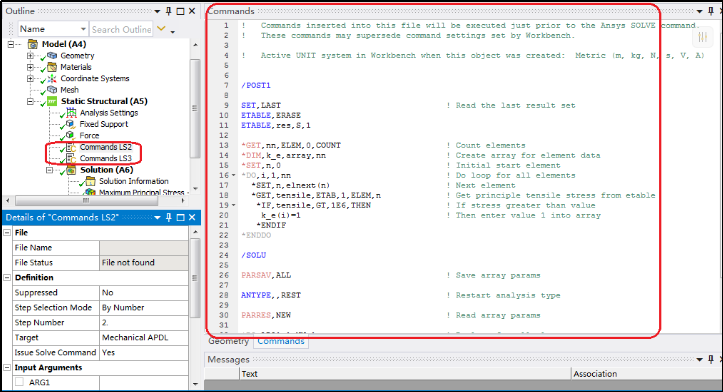Click the Maximum Principal Stress icon
This screenshot has height=392, width=723.
tap(90, 192)
